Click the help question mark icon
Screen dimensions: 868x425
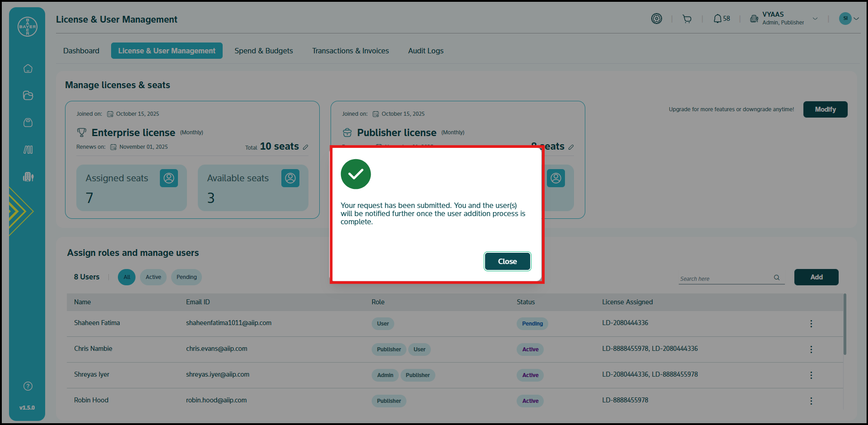pyautogui.click(x=28, y=386)
